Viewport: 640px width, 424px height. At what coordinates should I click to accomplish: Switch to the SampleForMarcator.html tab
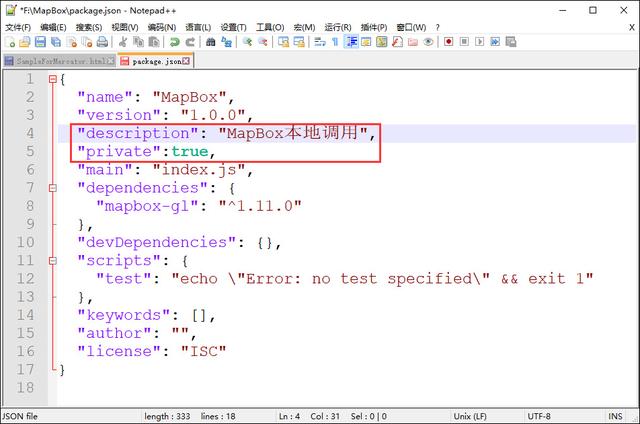tap(60, 61)
